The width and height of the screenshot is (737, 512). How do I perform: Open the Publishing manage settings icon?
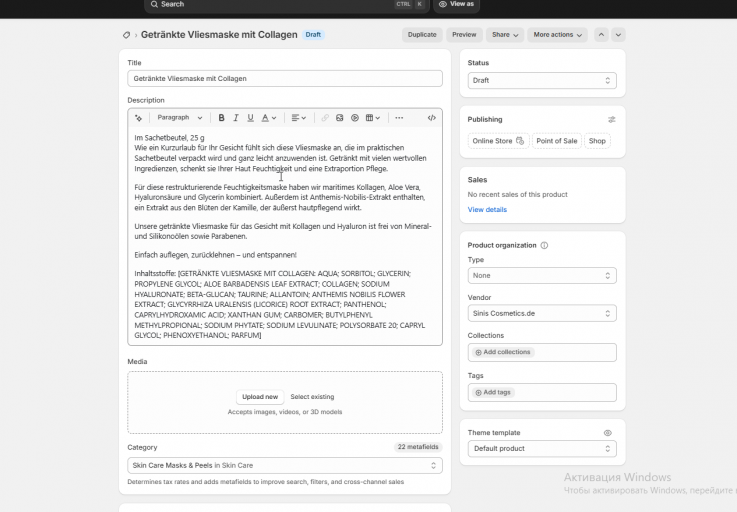click(612, 119)
